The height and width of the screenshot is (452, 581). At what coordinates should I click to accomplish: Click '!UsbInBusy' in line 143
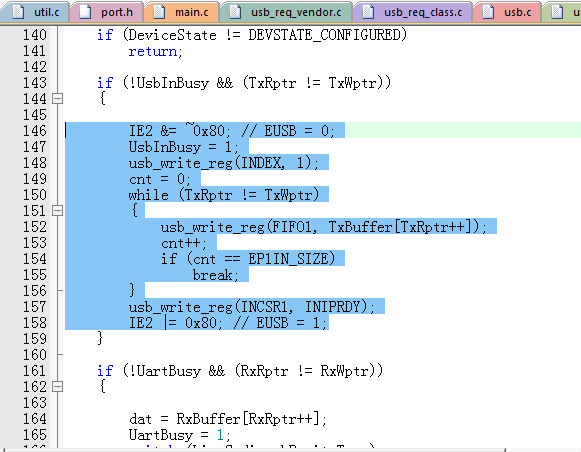click(x=169, y=83)
